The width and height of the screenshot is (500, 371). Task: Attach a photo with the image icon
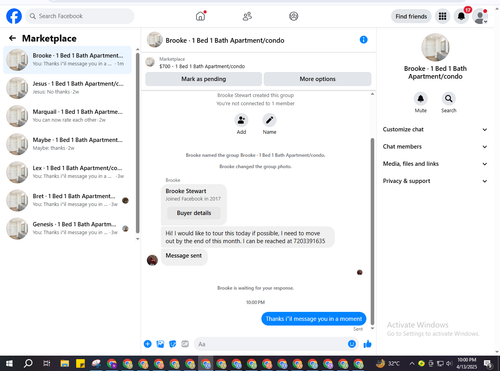tap(160, 344)
